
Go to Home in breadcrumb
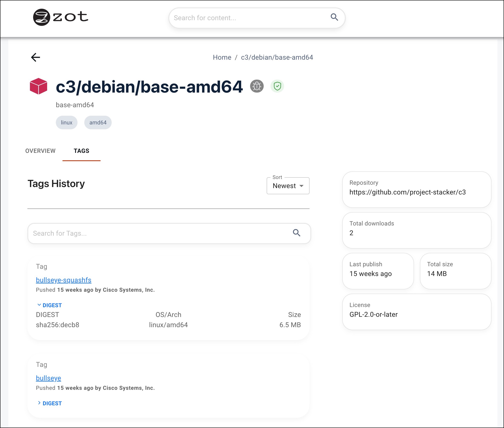click(222, 58)
